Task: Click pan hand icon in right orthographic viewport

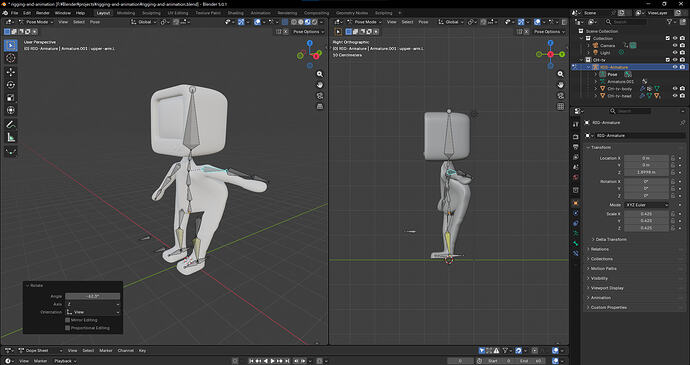Action: (x=561, y=85)
